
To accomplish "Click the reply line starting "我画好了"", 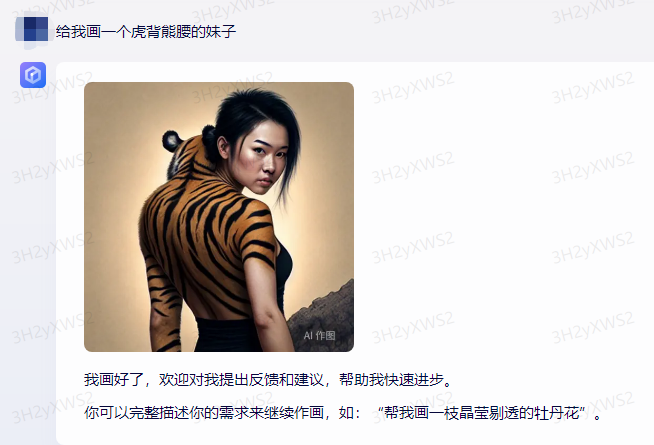I will tap(268, 380).
